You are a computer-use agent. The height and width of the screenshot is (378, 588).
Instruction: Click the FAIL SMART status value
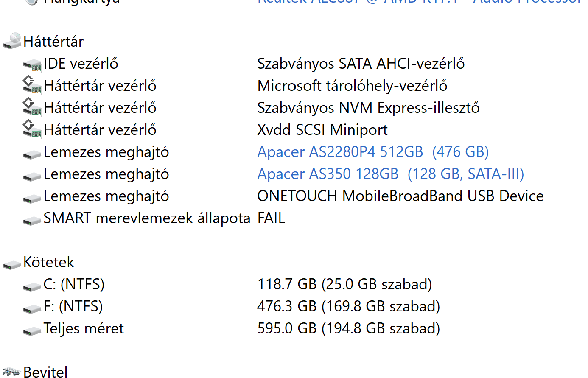tap(271, 218)
